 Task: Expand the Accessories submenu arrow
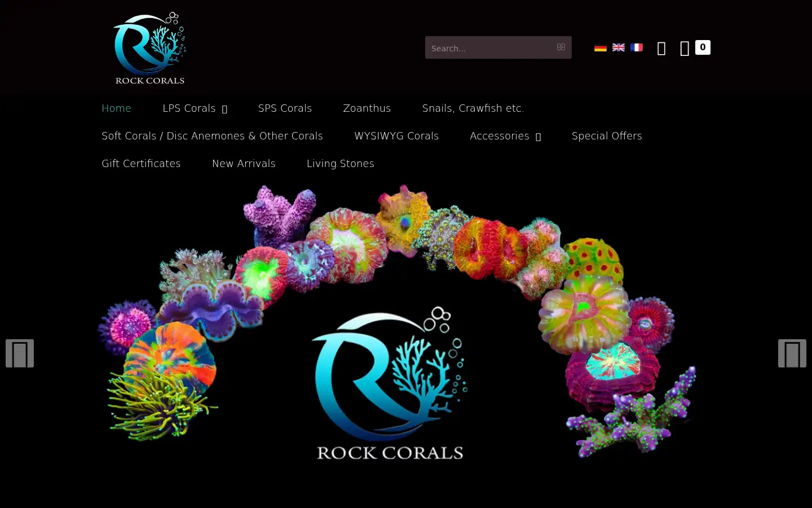pos(539,137)
